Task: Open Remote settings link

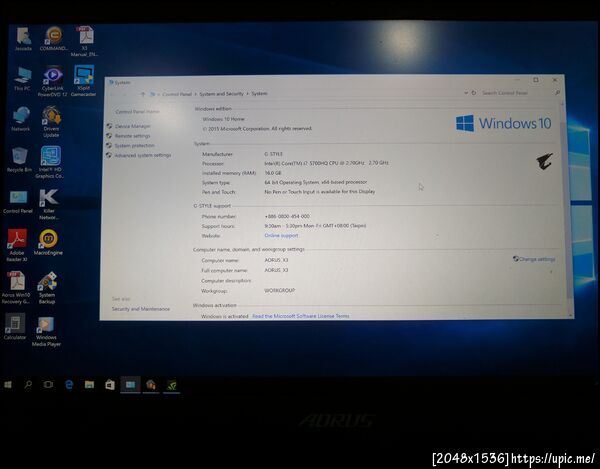Action: [132, 136]
